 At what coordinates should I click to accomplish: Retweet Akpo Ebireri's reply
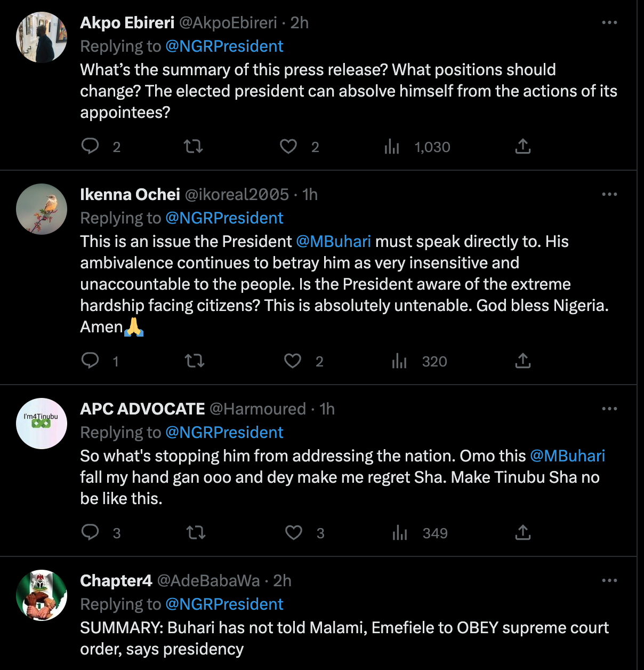coord(193,146)
